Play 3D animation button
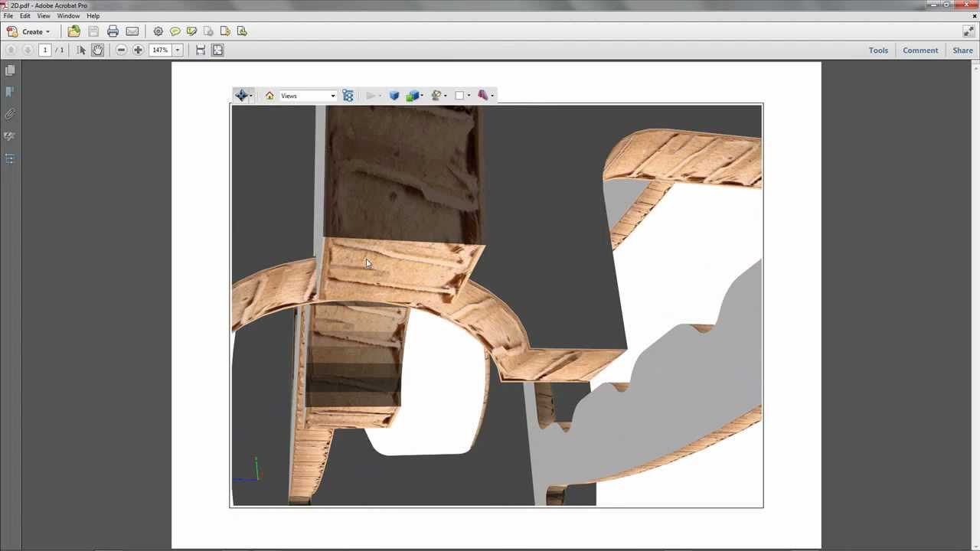 point(371,96)
